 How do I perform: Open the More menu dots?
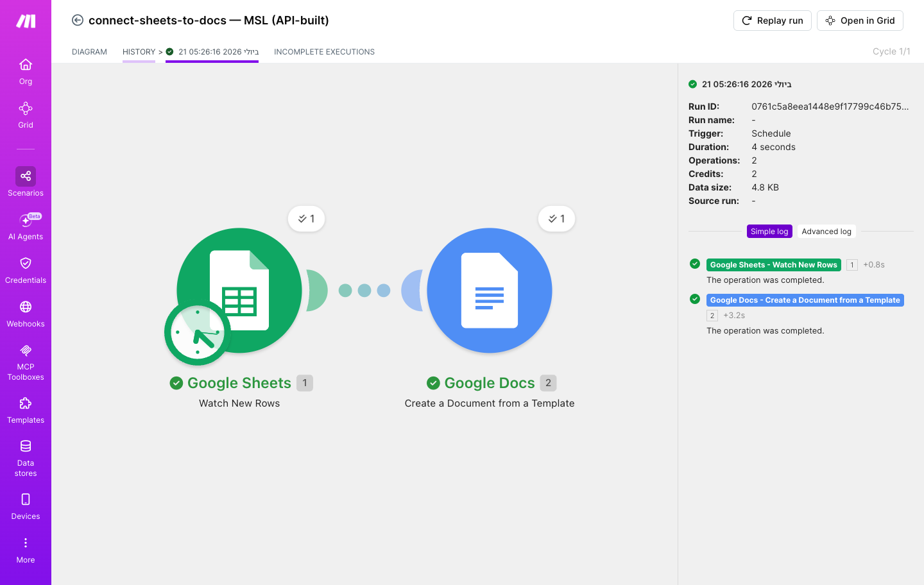[x=26, y=543]
